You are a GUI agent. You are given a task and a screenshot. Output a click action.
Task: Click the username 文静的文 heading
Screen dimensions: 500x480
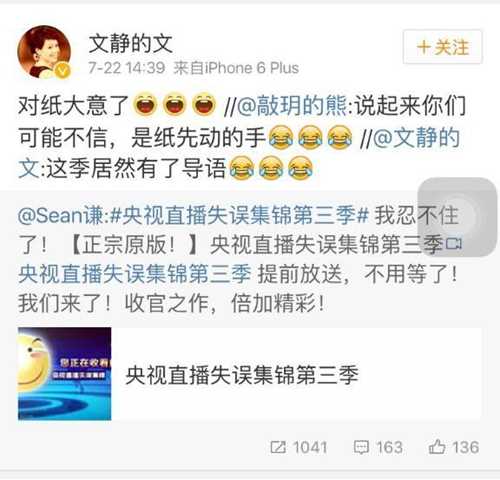pos(131,44)
